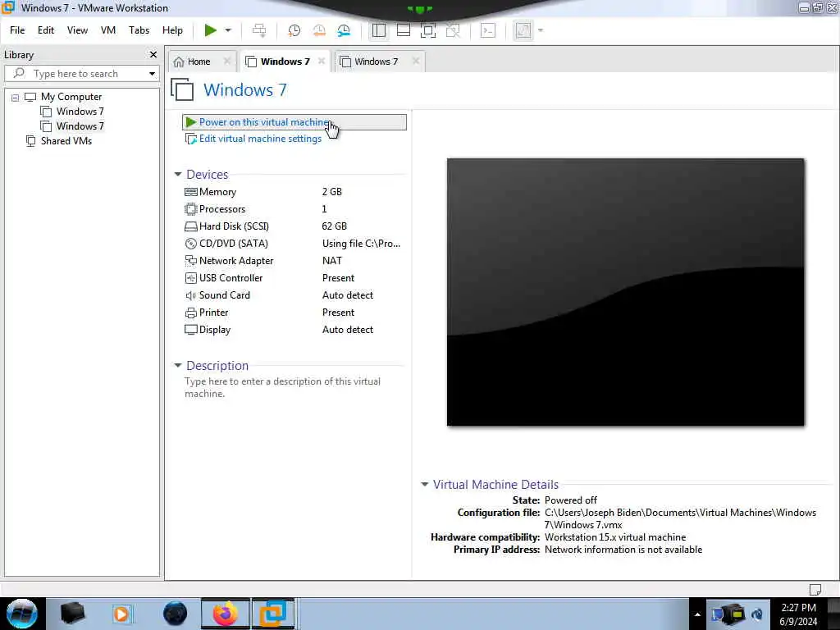Collapse the Devices section
The height and width of the screenshot is (630, 840).
pos(178,174)
